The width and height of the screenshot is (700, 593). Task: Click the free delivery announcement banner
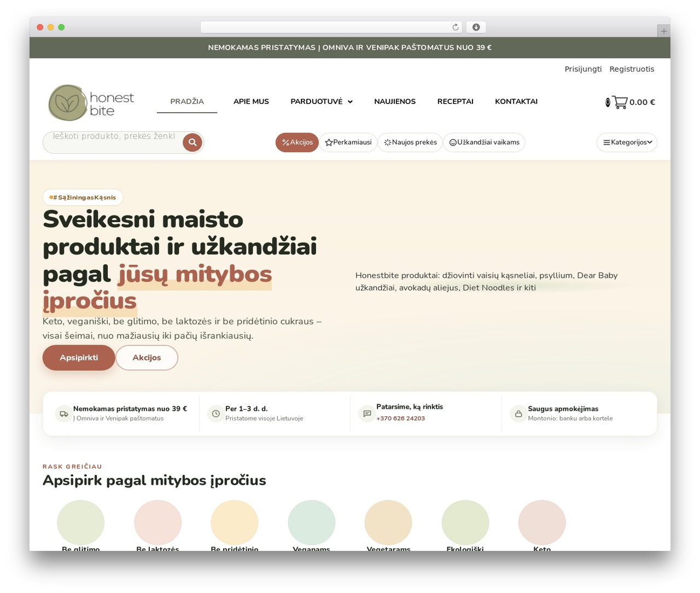point(350,48)
